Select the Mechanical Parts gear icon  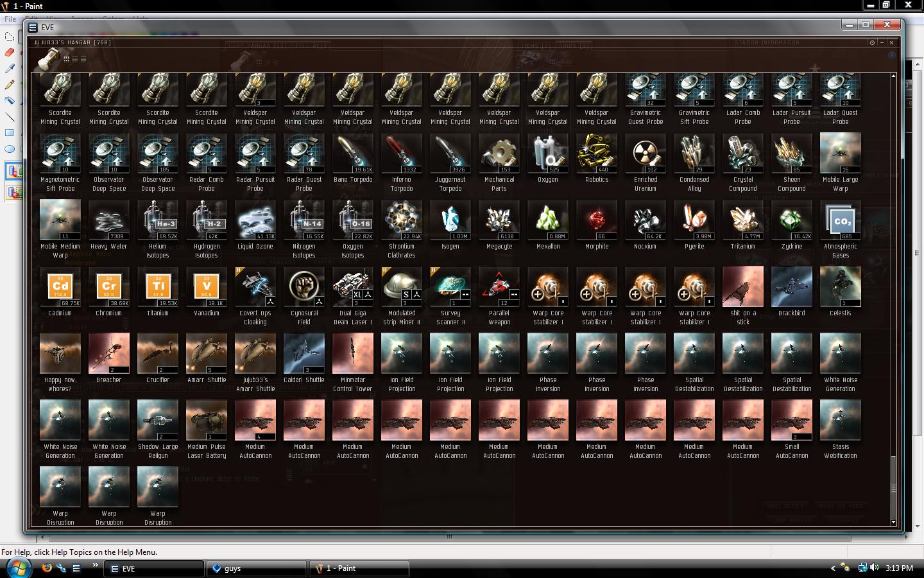click(499, 154)
